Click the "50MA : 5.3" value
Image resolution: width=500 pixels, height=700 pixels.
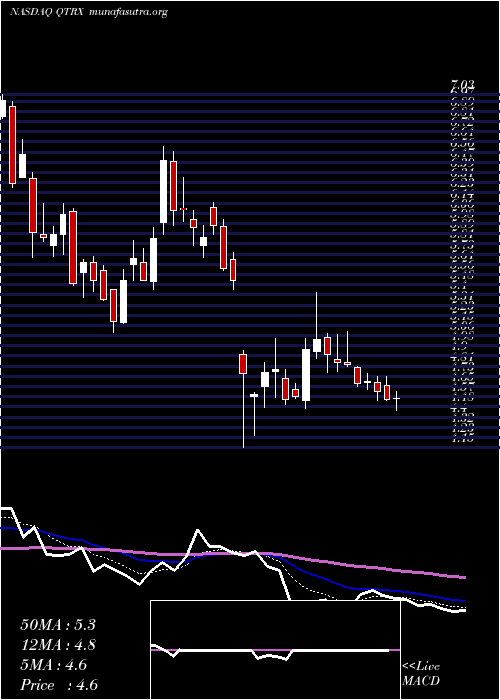(58, 625)
